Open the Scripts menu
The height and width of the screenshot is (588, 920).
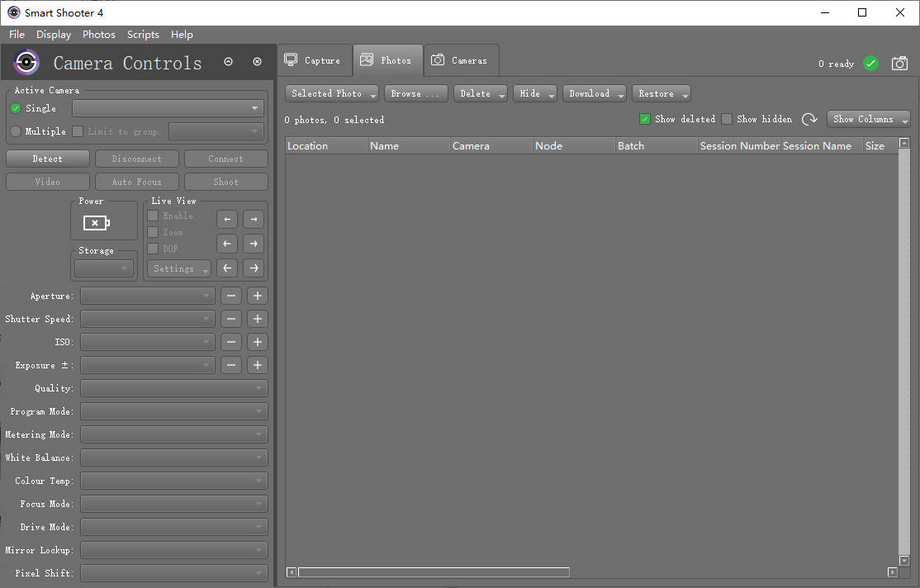pyautogui.click(x=143, y=35)
